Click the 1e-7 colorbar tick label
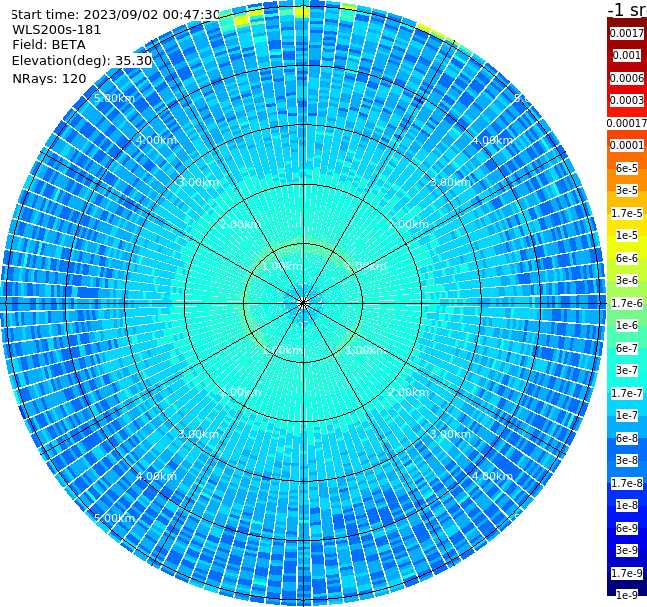Image resolution: width=647 pixels, height=607 pixels. click(627, 415)
